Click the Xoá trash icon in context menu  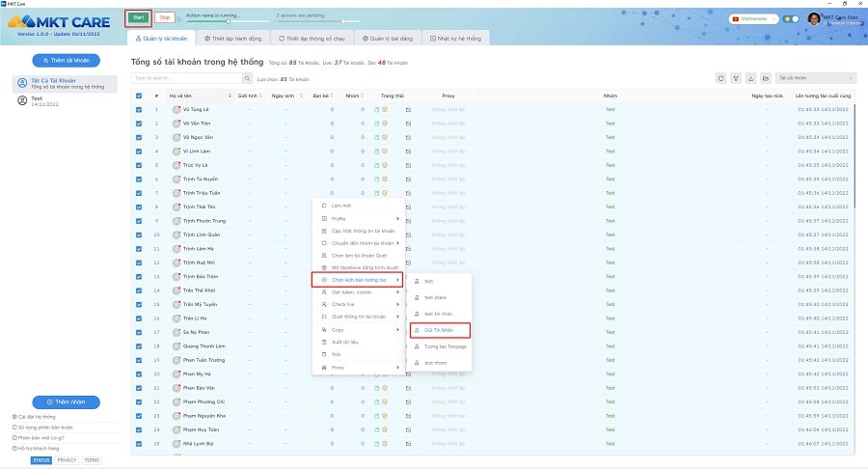324,354
